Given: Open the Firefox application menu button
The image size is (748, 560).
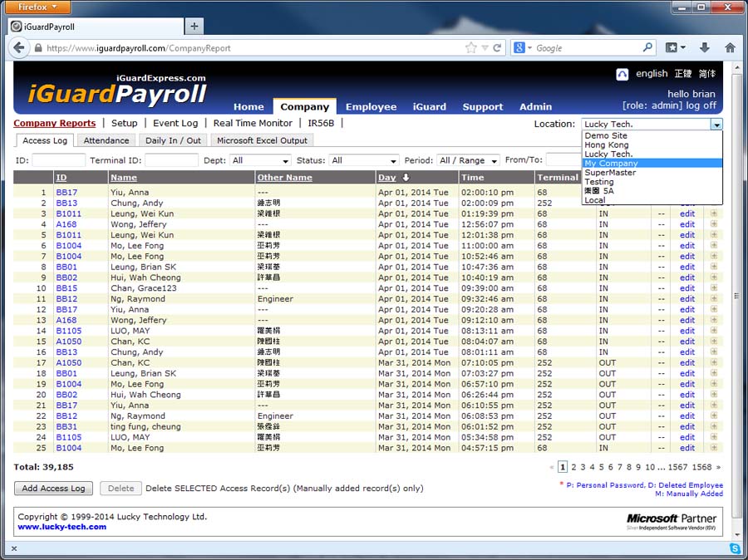Looking at the screenshot, I should [37, 7].
